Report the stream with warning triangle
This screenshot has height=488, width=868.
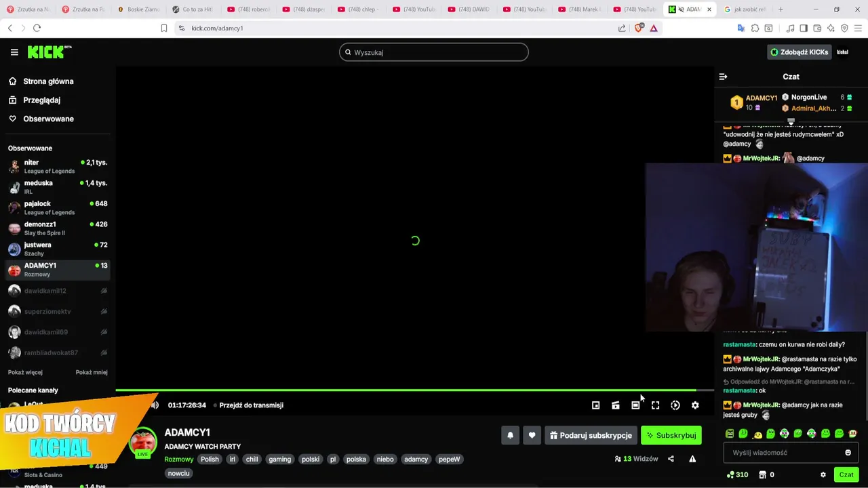coord(692,459)
